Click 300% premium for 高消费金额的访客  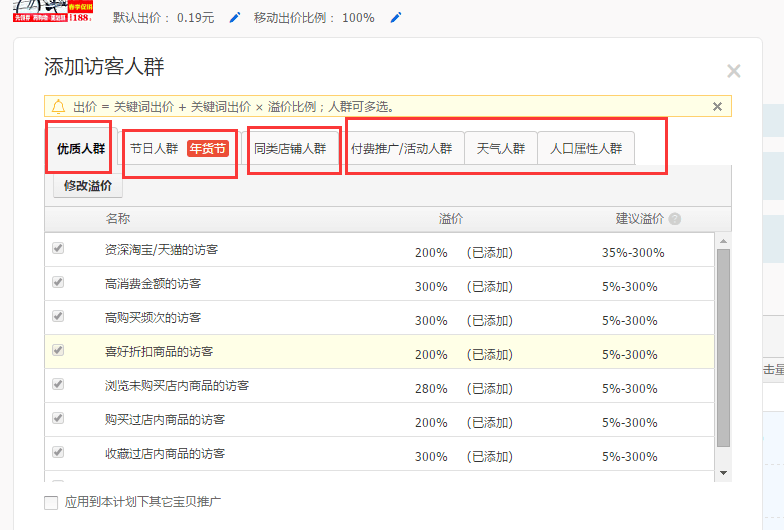point(431,286)
